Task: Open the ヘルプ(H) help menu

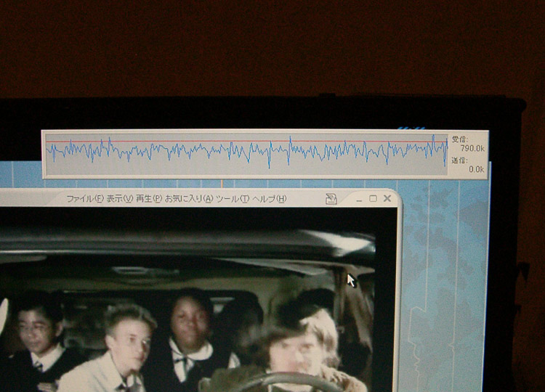Action: [x=269, y=199]
